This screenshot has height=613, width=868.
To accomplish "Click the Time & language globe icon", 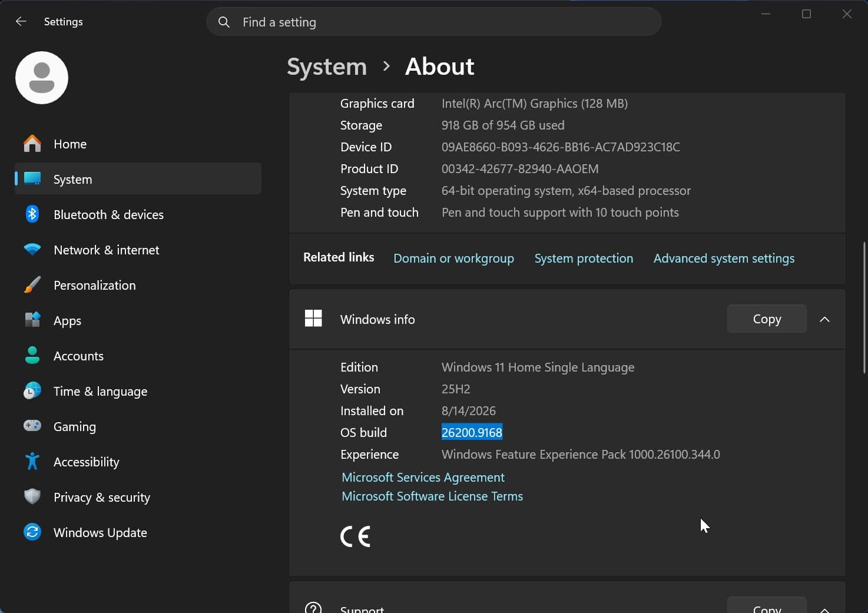I will pyautogui.click(x=32, y=391).
